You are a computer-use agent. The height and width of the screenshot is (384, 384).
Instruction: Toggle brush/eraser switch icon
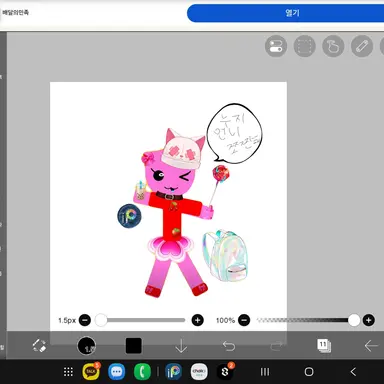point(39,346)
